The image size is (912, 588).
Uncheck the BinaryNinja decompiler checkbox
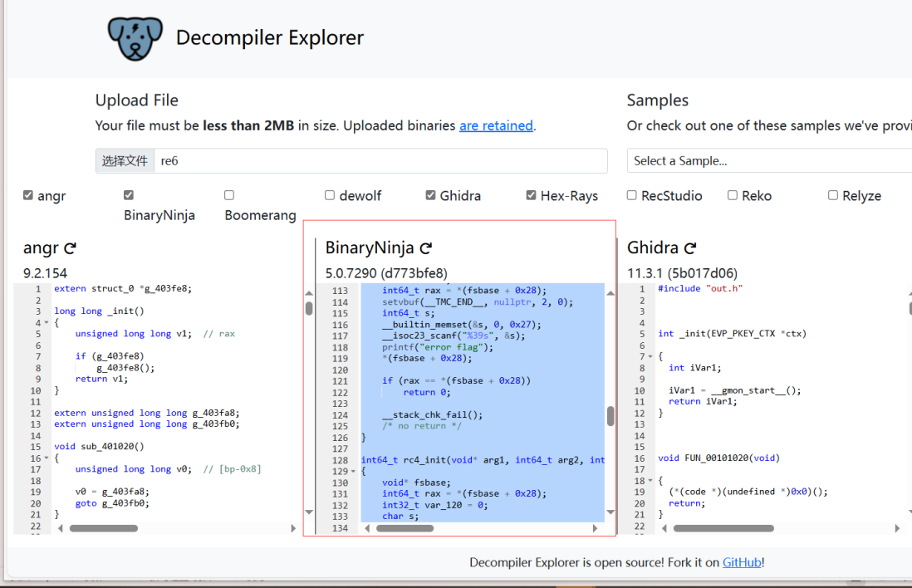(129, 195)
